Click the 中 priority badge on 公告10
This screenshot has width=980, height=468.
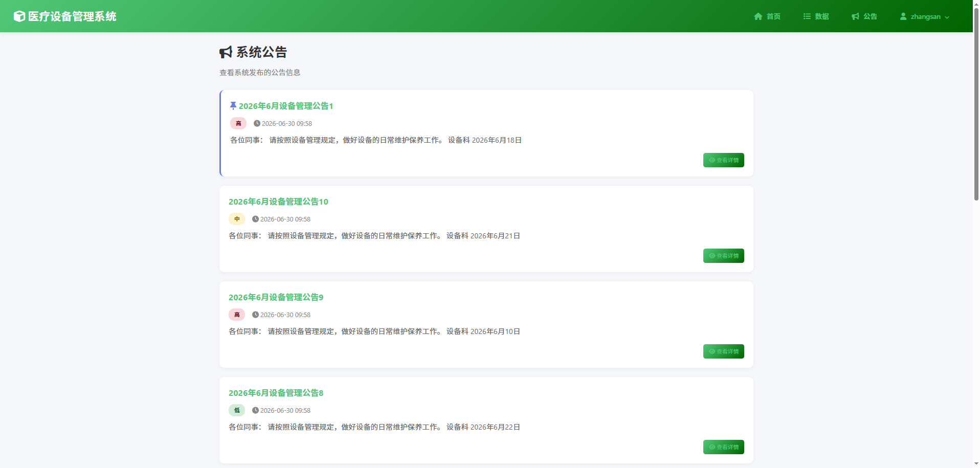237,219
